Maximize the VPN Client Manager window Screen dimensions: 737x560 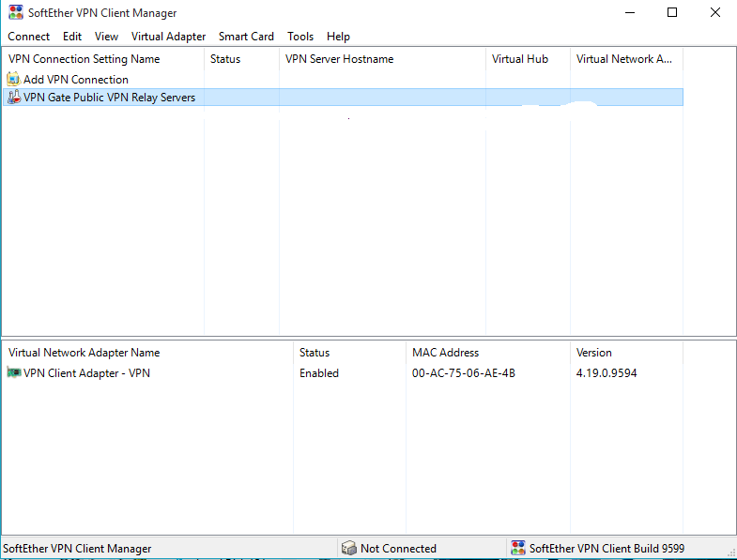[672, 12]
